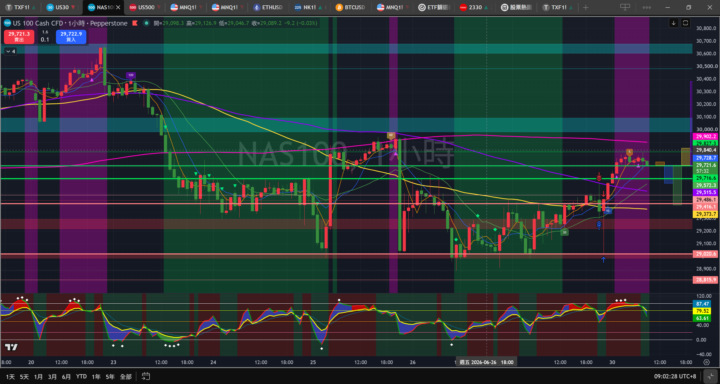Click the blue up-arrow signal below the candles
Screen dimensions: 720x384
click(x=603, y=260)
